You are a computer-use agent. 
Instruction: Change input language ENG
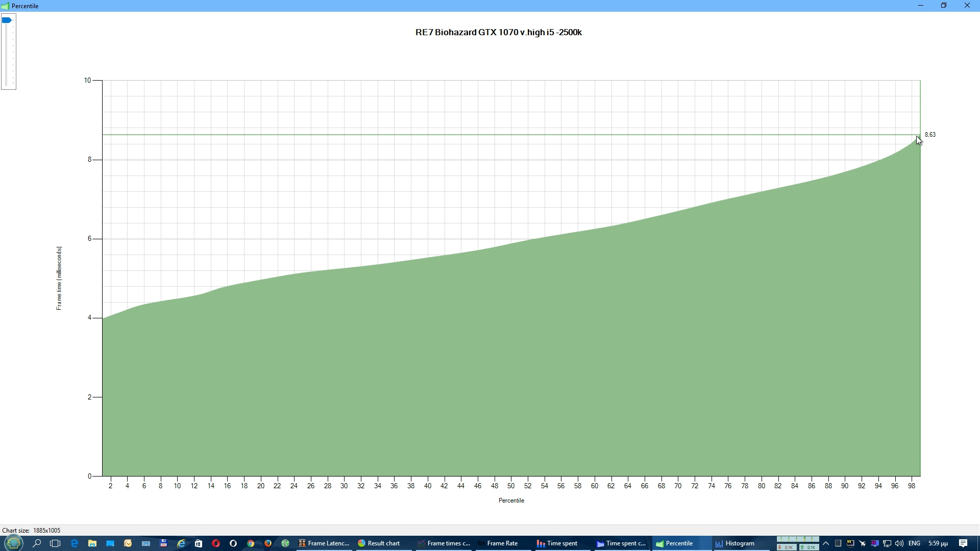[x=914, y=543]
